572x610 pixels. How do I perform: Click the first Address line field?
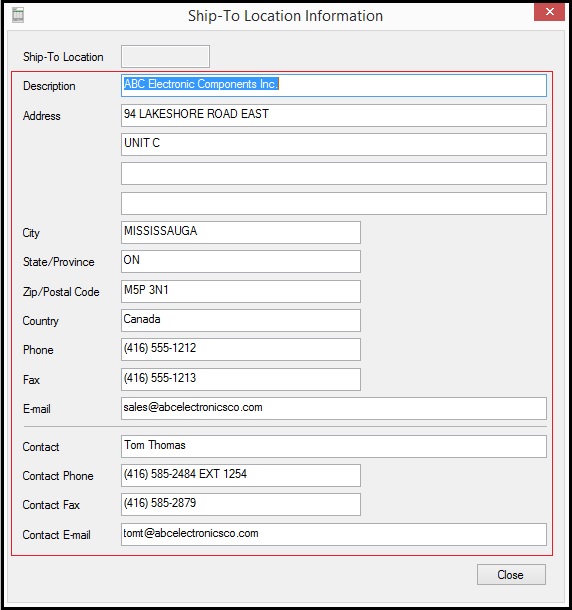coord(334,115)
